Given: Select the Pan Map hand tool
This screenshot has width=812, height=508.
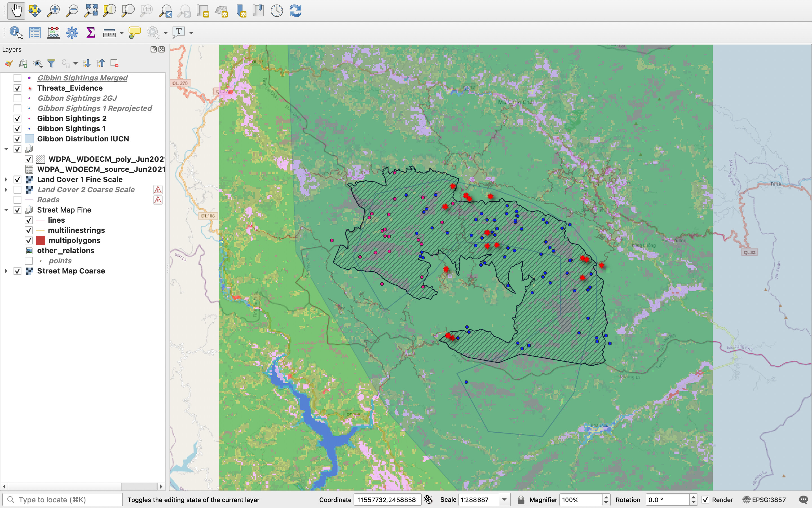Looking at the screenshot, I should pyautogui.click(x=16, y=11).
